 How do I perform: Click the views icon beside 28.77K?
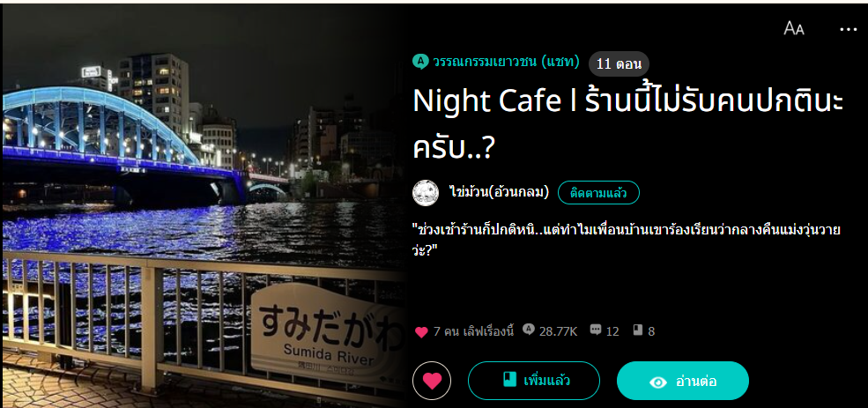pos(529,330)
